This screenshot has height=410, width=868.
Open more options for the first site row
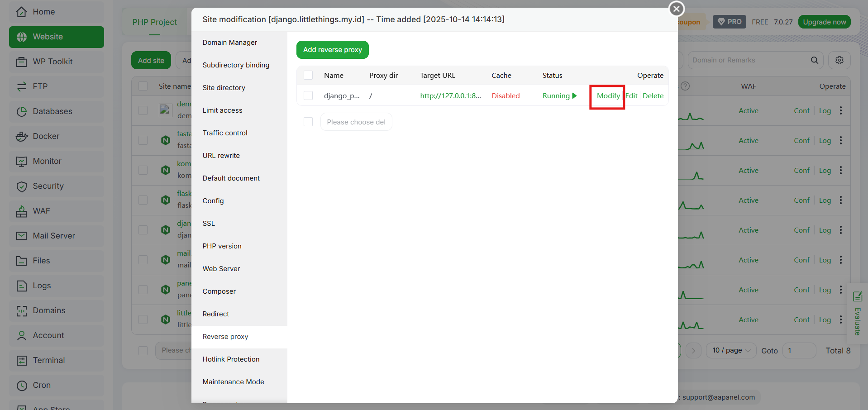point(841,110)
